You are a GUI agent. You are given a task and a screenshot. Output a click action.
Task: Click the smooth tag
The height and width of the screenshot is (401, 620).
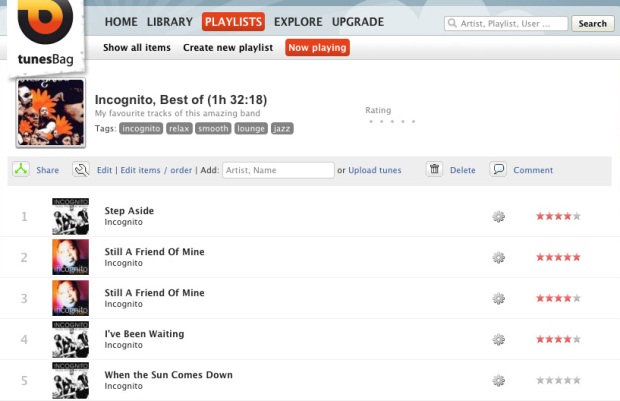tap(213, 129)
